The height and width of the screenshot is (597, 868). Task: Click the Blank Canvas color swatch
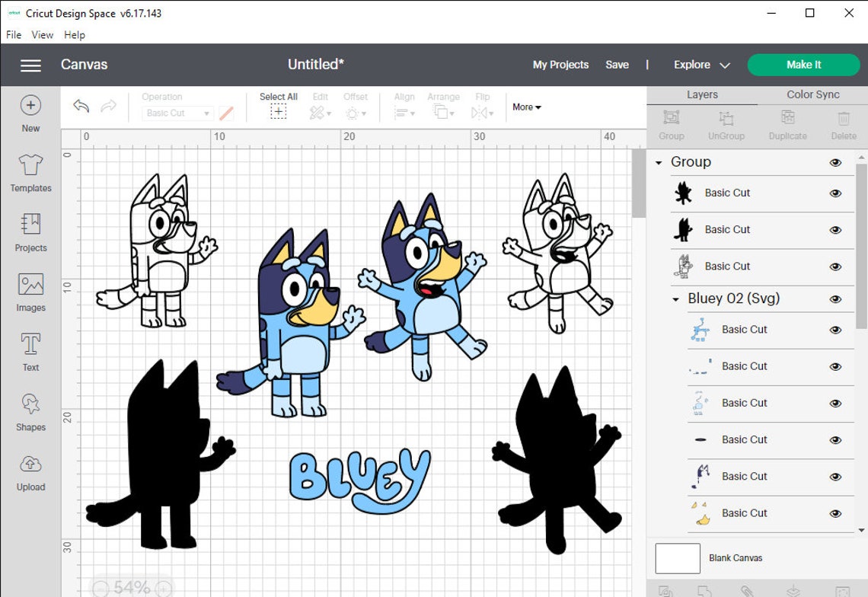click(677, 558)
